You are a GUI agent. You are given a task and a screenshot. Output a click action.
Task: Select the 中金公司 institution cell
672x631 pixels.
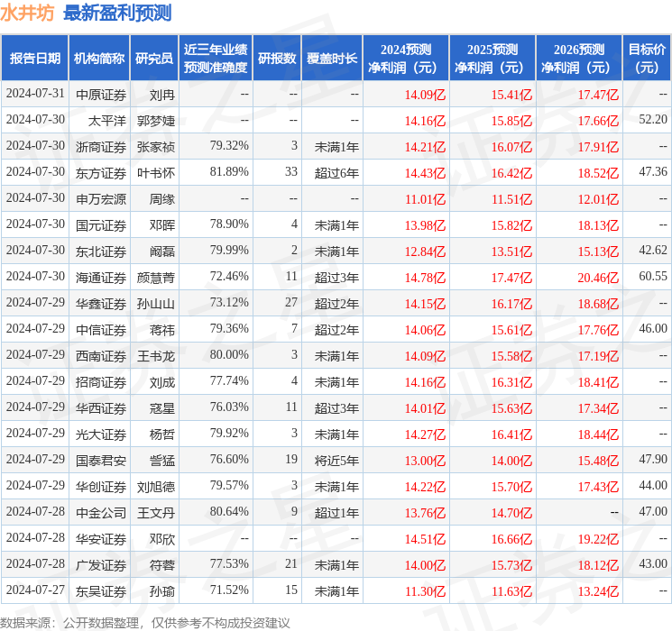click(101, 513)
